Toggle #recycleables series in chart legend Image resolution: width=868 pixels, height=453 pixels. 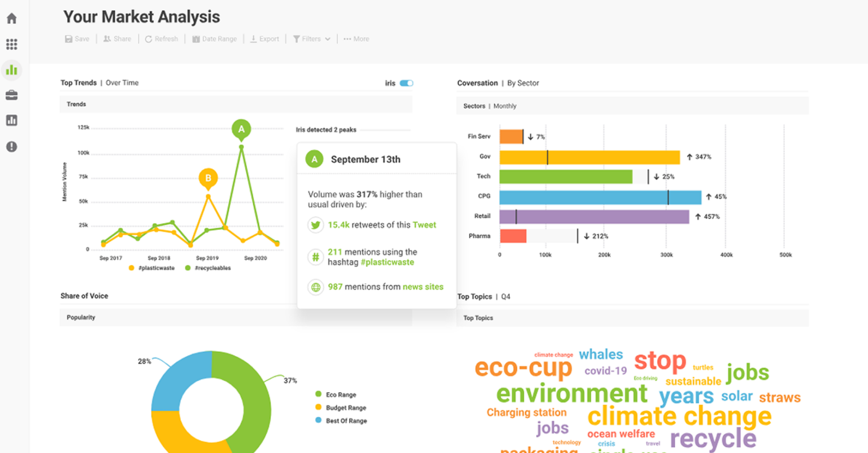coord(208,268)
